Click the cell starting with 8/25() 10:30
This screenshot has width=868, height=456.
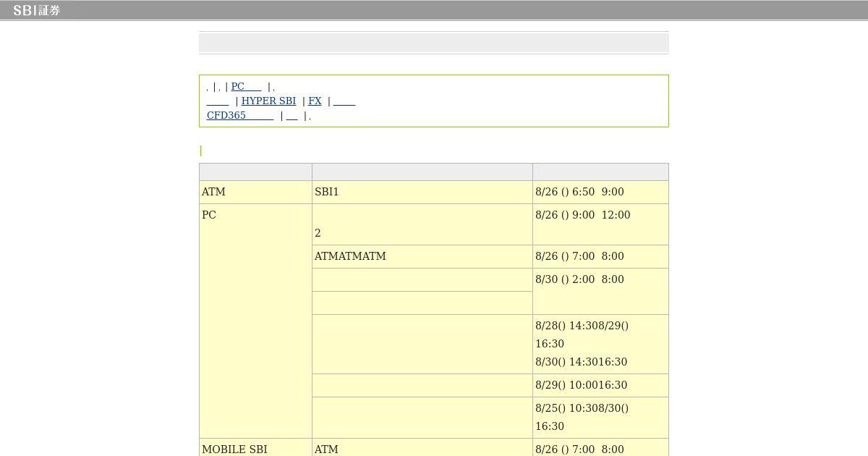600,417
